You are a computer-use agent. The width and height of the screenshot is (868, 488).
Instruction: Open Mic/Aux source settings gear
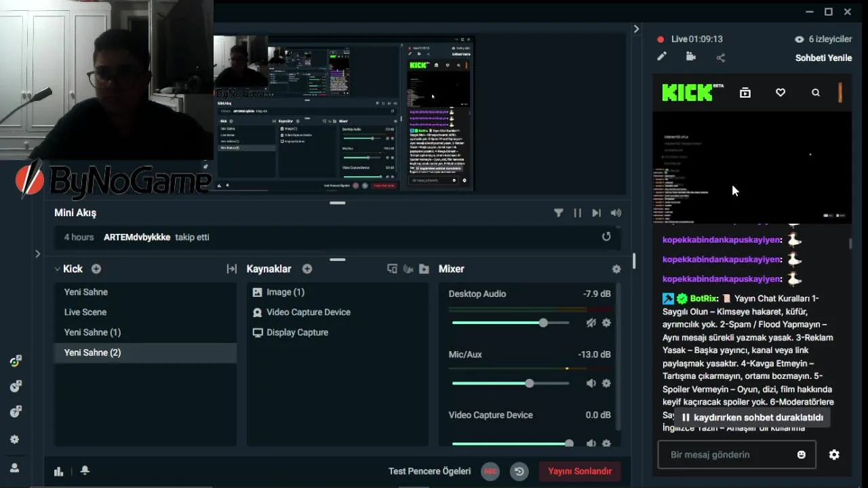pyautogui.click(x=606, y=383)
